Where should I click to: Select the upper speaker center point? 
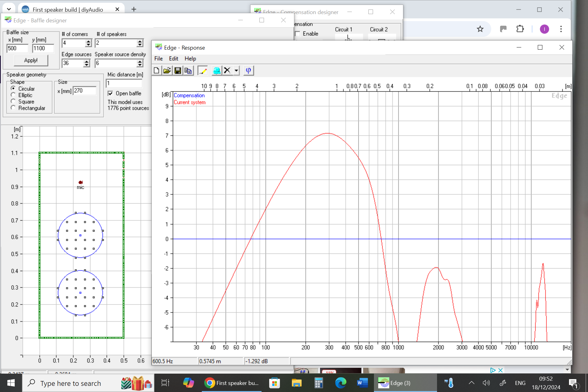pos(80,235)
